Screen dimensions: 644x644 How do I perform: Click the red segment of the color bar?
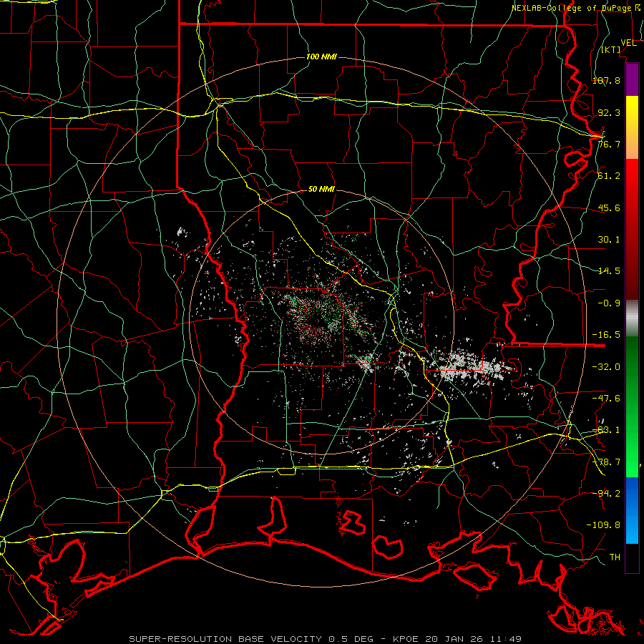(x=632, y=229)
